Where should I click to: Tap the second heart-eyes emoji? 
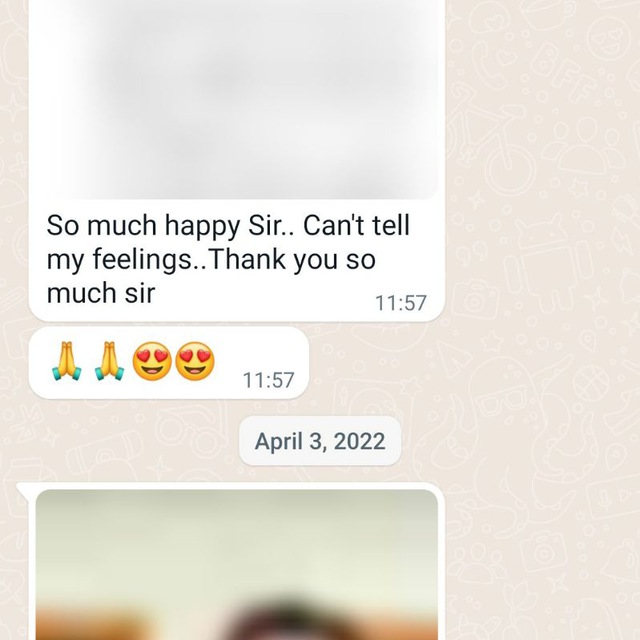point(195,362)
